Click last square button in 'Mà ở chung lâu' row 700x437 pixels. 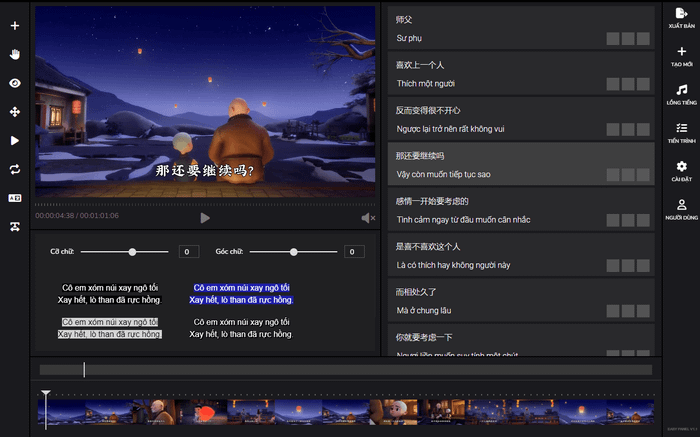coord(643,311)
